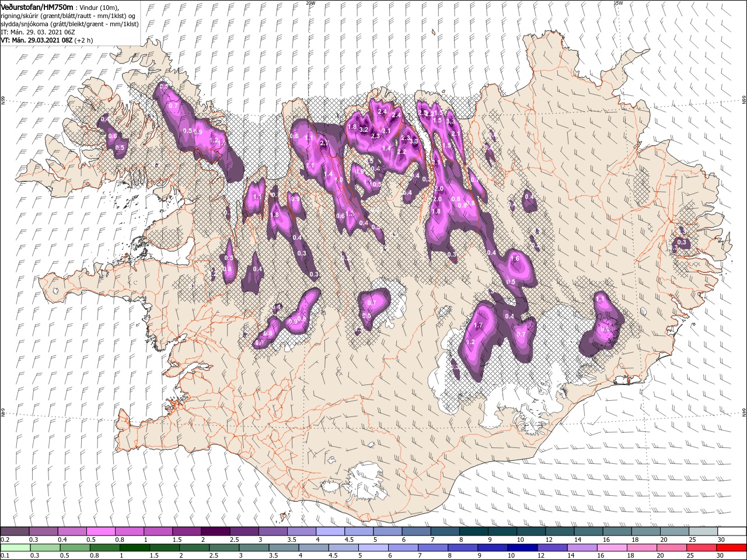Screen dimensions: 747x560
Task: Click the '15W' longitude label
Action: (x=618, y=3)
